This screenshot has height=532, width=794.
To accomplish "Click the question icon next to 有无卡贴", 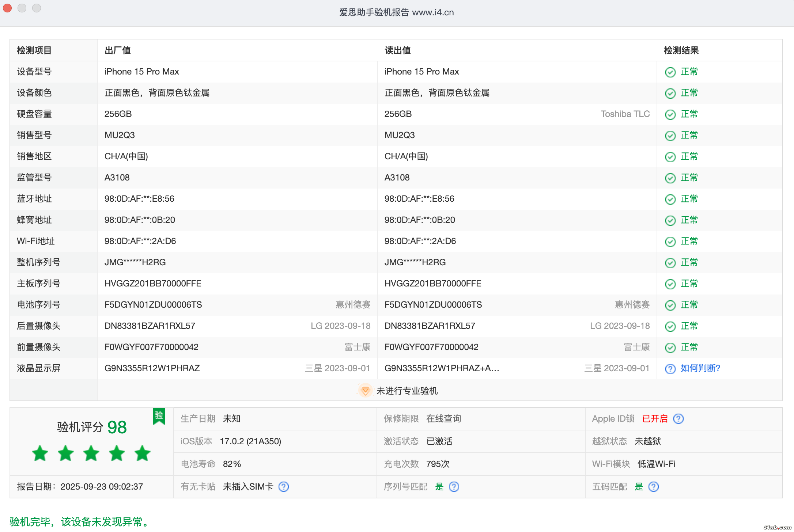I will point(284,487).
